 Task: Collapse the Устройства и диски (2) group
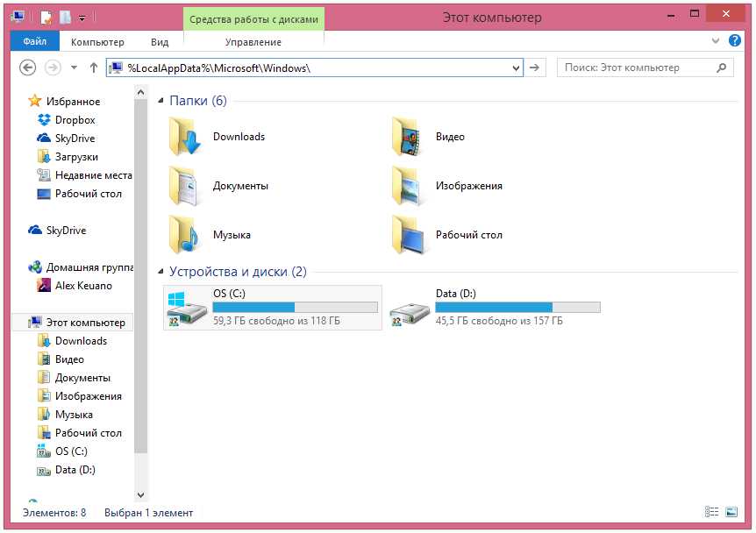(x=161, y=272)
